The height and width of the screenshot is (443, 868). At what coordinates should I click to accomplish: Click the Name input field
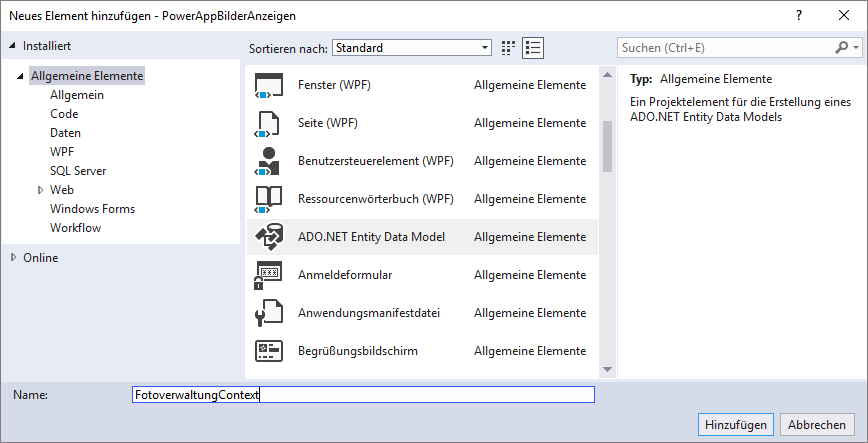pos(363,395)
